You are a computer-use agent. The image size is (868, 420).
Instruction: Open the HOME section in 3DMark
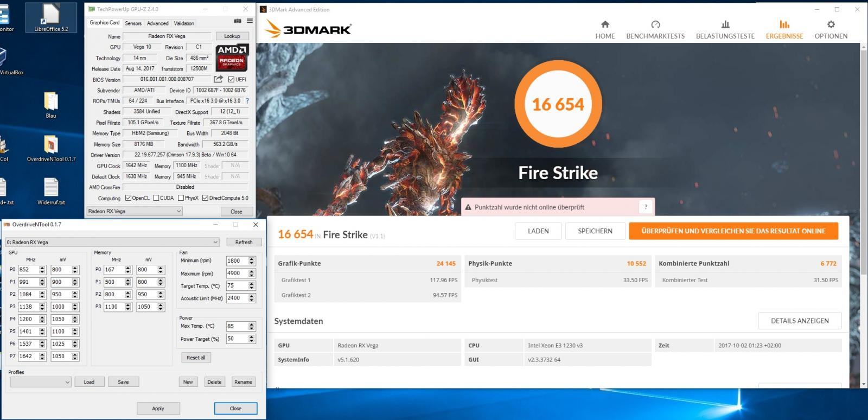[605, 30]
